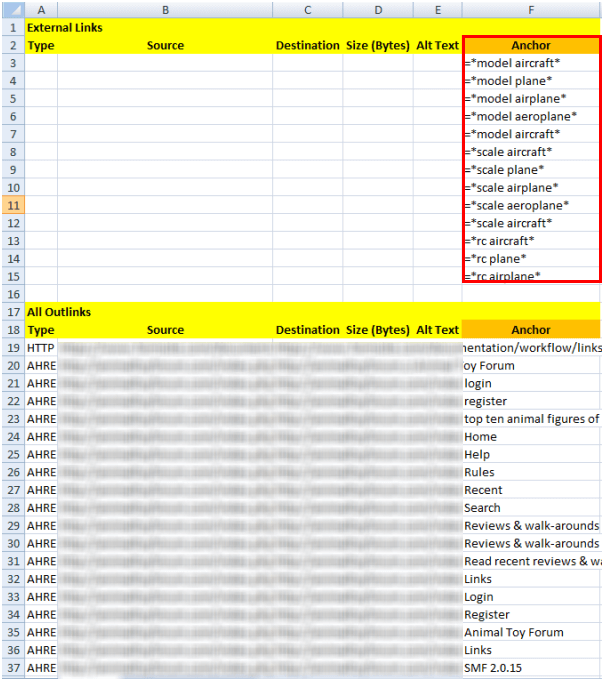Click 'Type' header in row 2
Screen dimensions: 604x681
point(41,45)
